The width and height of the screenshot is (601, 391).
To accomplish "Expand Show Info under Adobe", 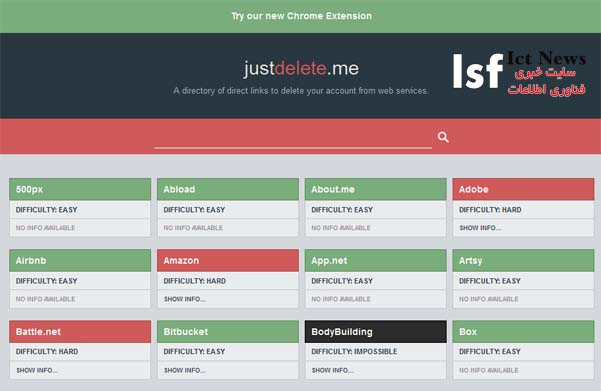I will pyautogui.click(x=480, y=228).
